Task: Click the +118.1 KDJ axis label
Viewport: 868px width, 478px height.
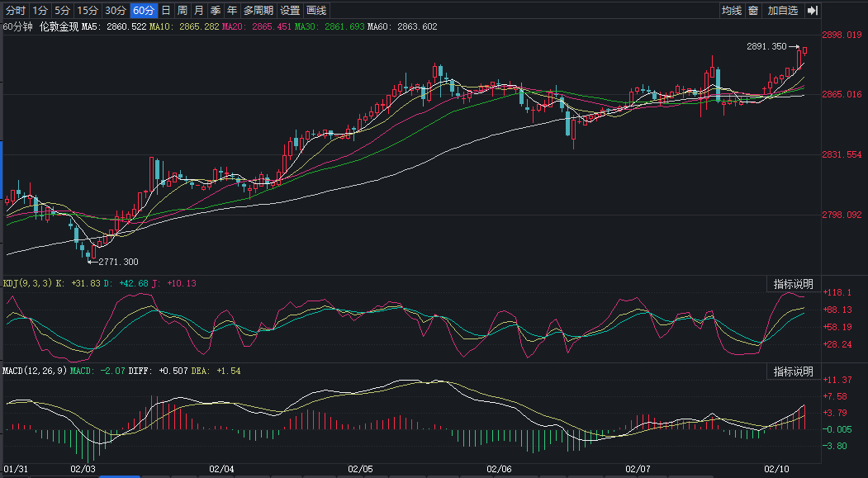Action: pos(837,292)
